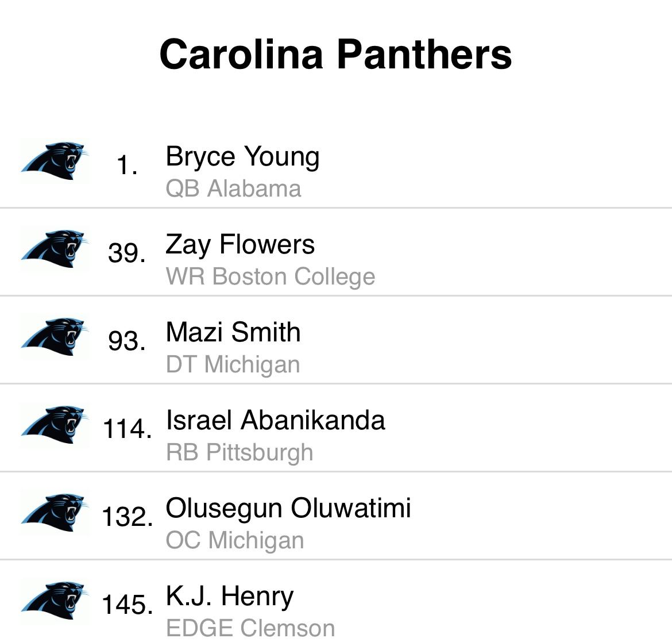Click the Panthers logo beside Zay Flowers

pos(55,249)
